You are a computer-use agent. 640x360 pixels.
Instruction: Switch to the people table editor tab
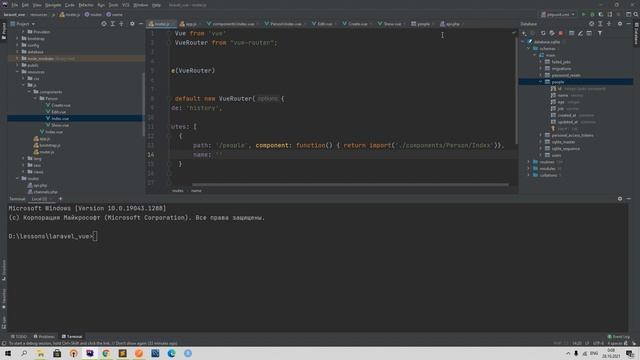point(422,24)
